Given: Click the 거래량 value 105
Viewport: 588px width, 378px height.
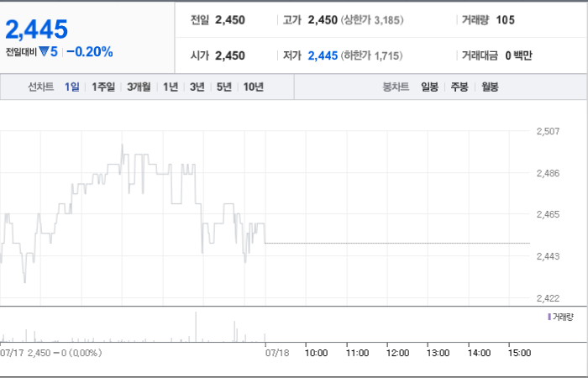Looking at the screenshot, I should point(505,20).
